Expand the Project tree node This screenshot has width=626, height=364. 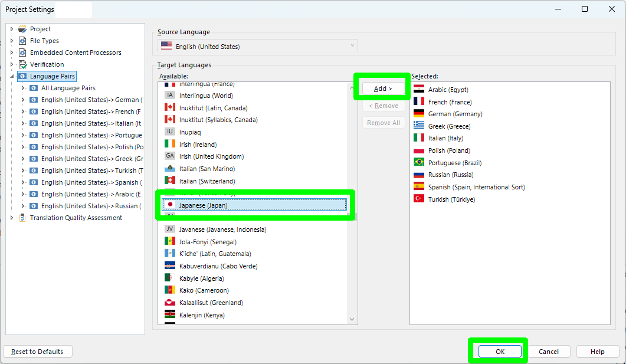click(x=11, y=28)
